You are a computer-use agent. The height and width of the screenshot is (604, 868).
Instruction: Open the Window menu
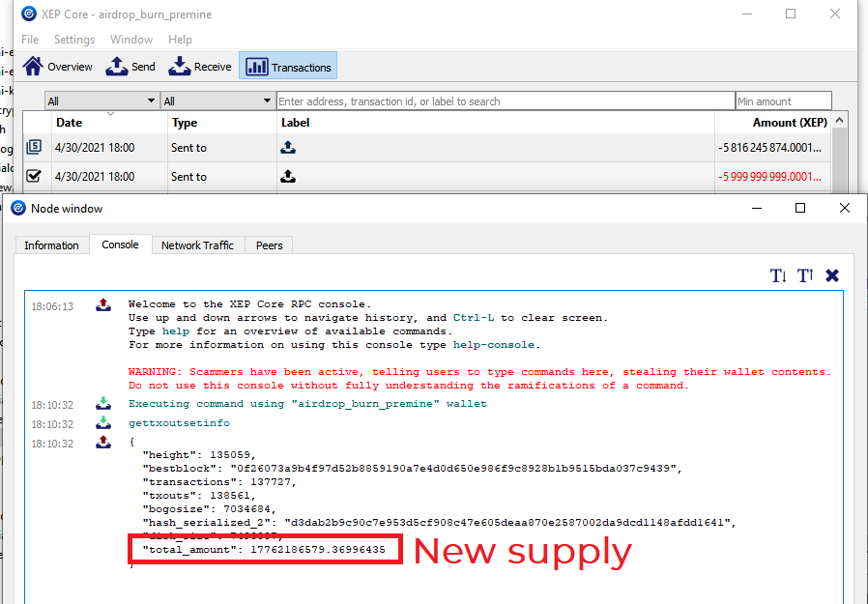131,40
